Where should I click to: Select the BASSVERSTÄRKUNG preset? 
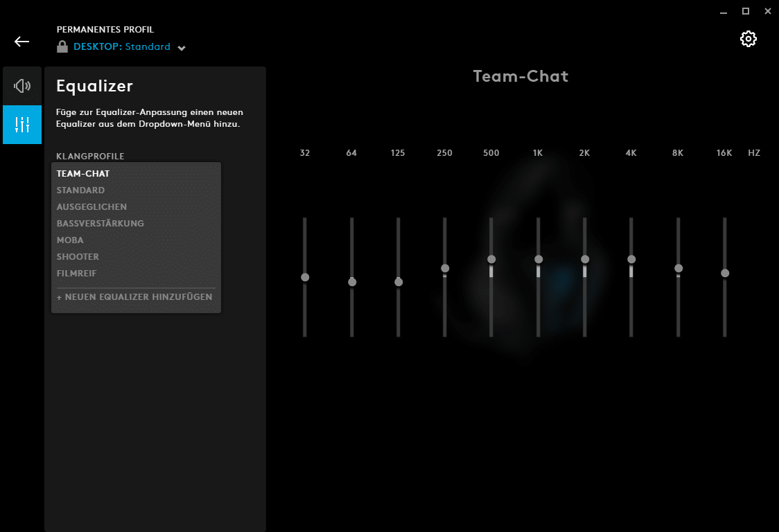tap(100, 224)
